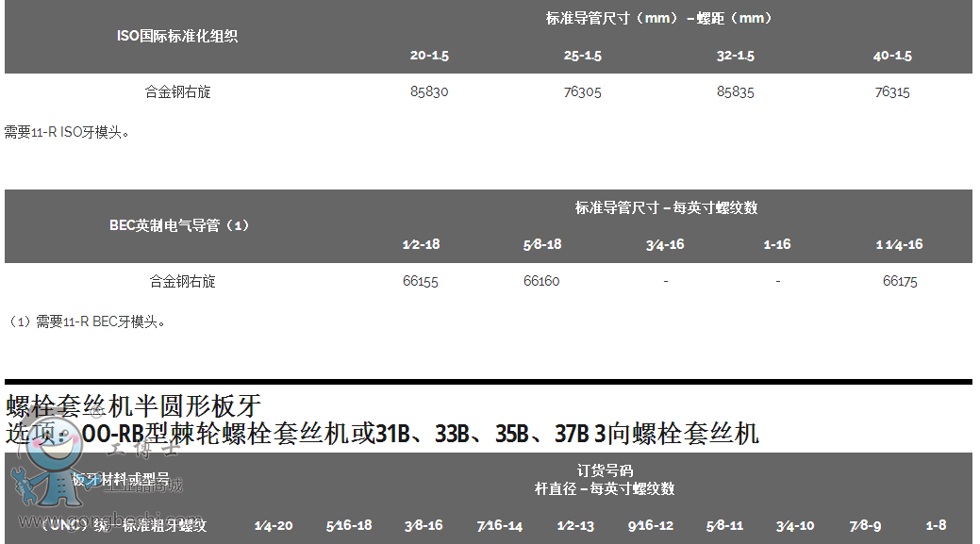Click "合金钢右旋" in the BEC table row

[x=182, y=282]
